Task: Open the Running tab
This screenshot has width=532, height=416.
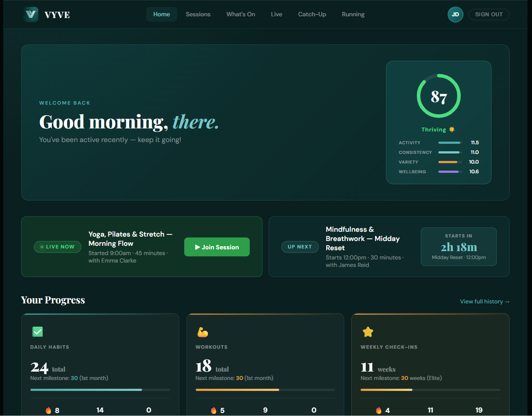Action: pos(353,15)
